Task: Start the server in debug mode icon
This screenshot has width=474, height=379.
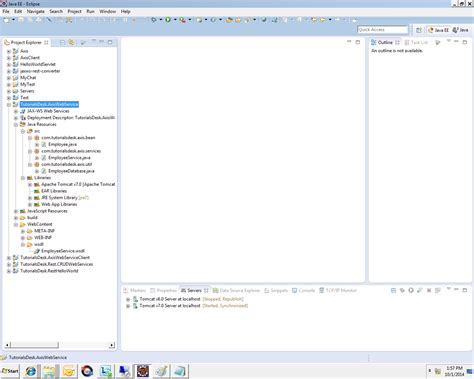Action: pos(402,290)
